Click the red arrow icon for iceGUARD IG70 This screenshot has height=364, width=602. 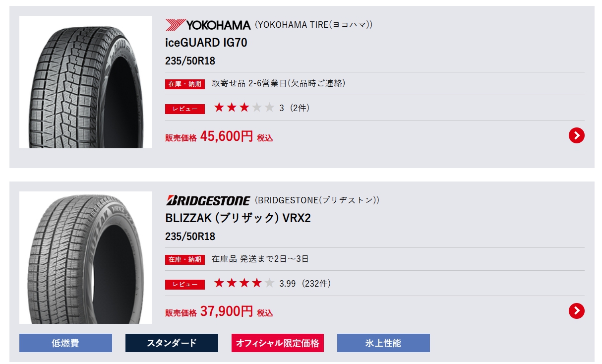click(576, 135)
